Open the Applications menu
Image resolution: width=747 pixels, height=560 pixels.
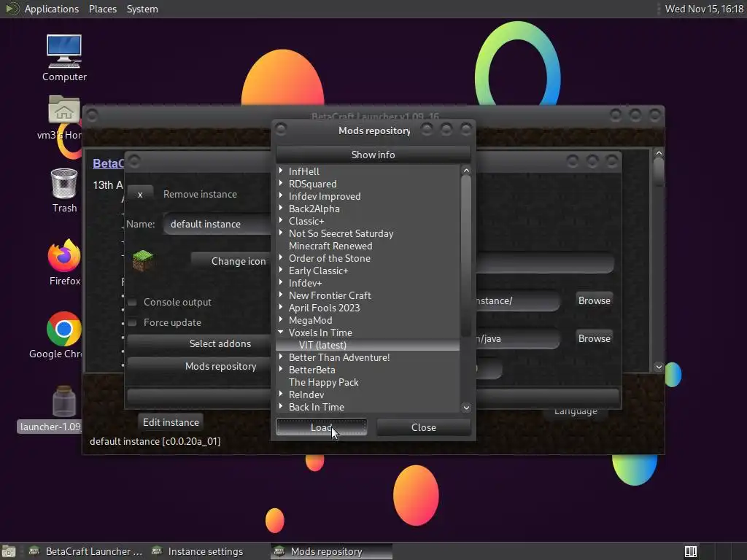pyautogui.click(x=52, y=9)
